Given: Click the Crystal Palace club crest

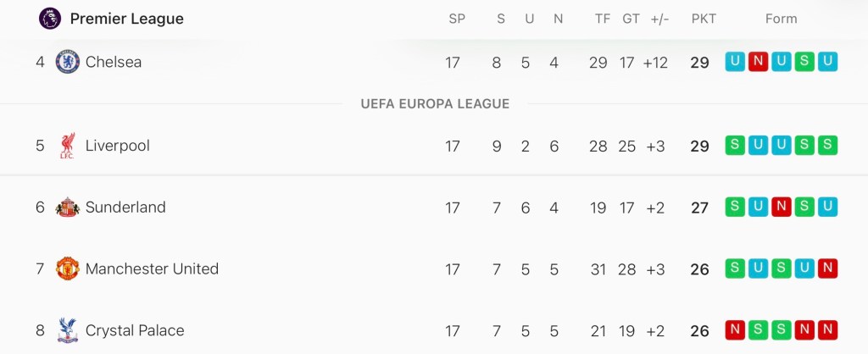Looking at the screenshot, I should (68, 330).
